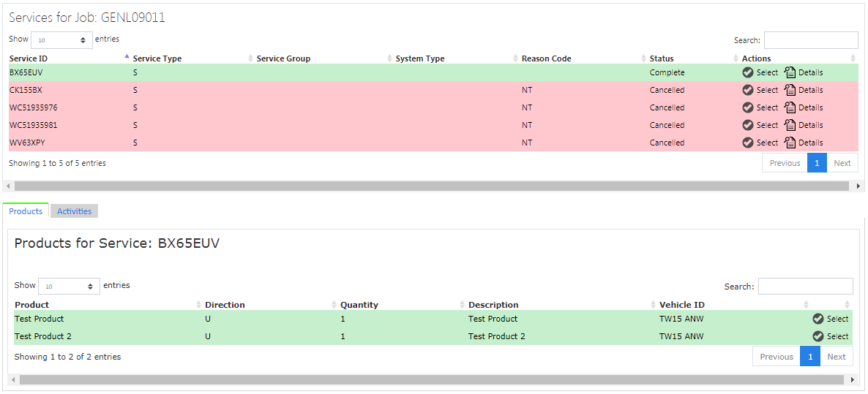Open the Details document icon for CK155BX
Viewport: 868px width, 394px height.
point(790,90)
